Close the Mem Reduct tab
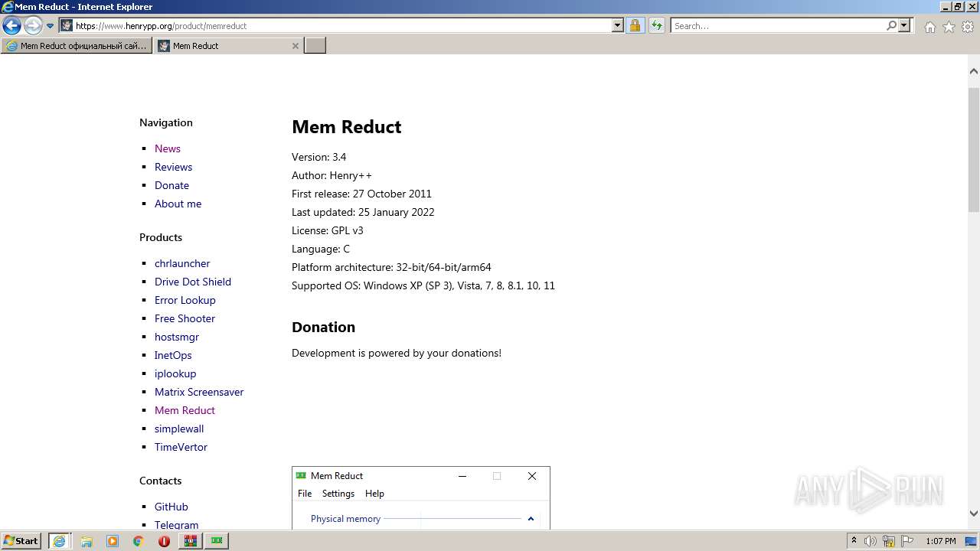 [x=296, y=46]
